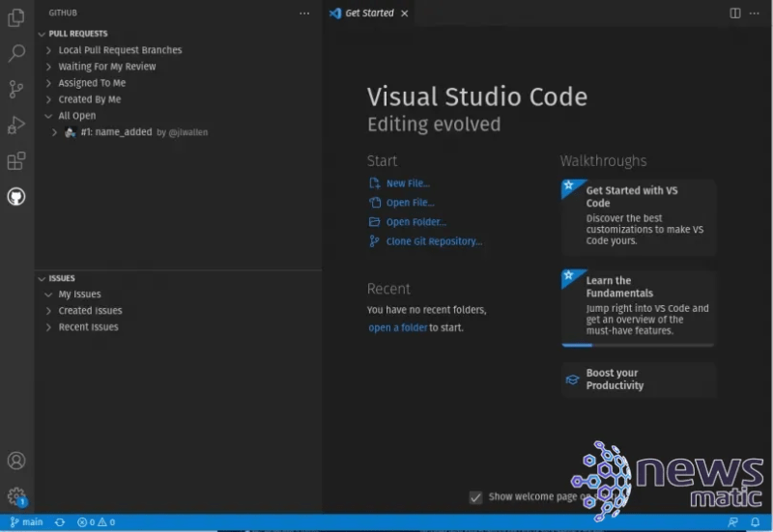Click the Learn the Fundamentals progress bar
Image resolution: width=773 pixels, height=532 pixels.
pos(638,346)
